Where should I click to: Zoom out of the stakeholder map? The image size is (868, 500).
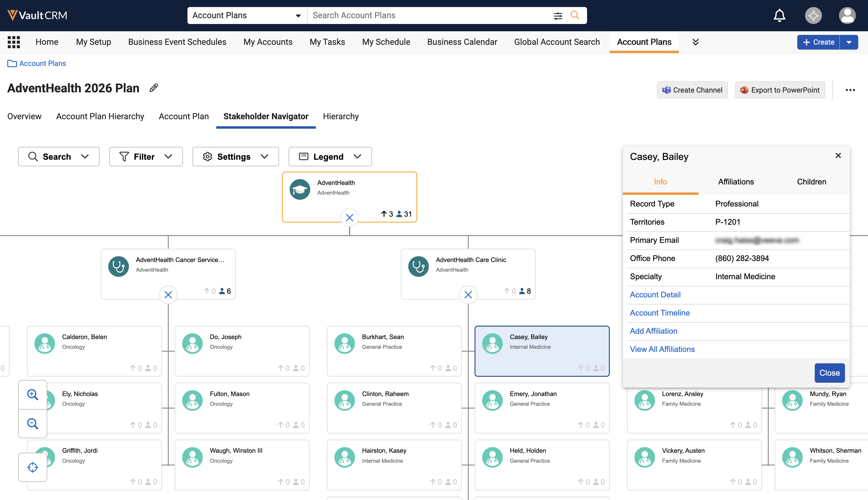(x=33, y=423)
